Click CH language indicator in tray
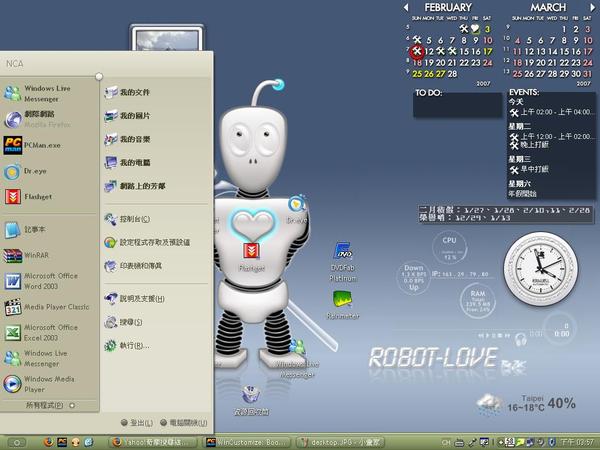Image resolution: width=600 pixels, height=450 pixels. tap(446, 443)
